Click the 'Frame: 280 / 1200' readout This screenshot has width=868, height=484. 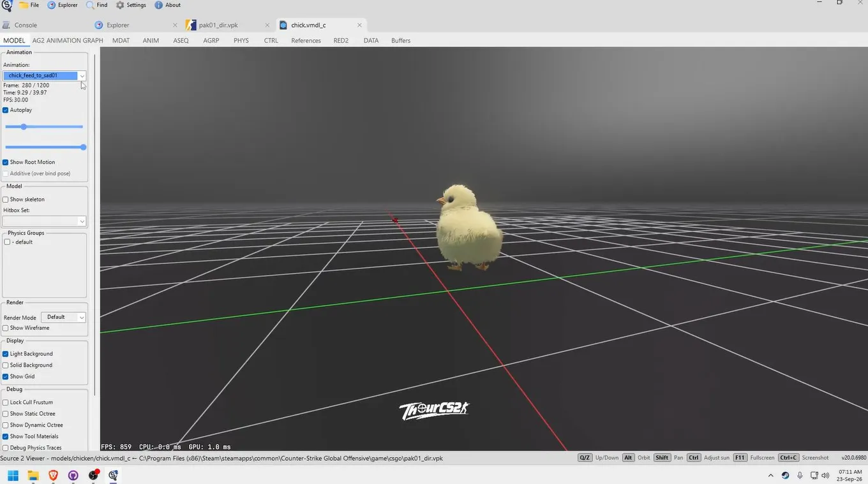[26, 85]
